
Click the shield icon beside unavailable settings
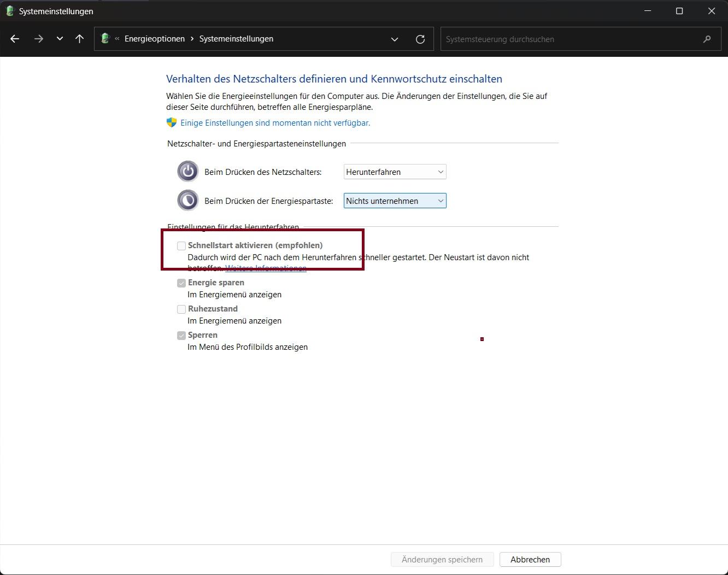(x=172, y=122)
